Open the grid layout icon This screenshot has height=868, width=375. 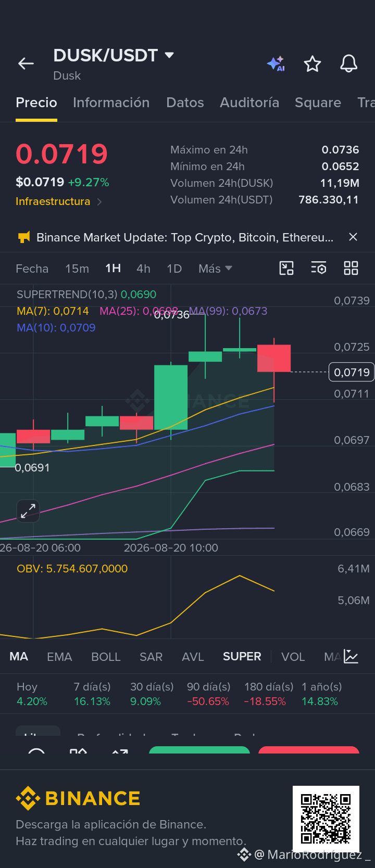[351, 268]
